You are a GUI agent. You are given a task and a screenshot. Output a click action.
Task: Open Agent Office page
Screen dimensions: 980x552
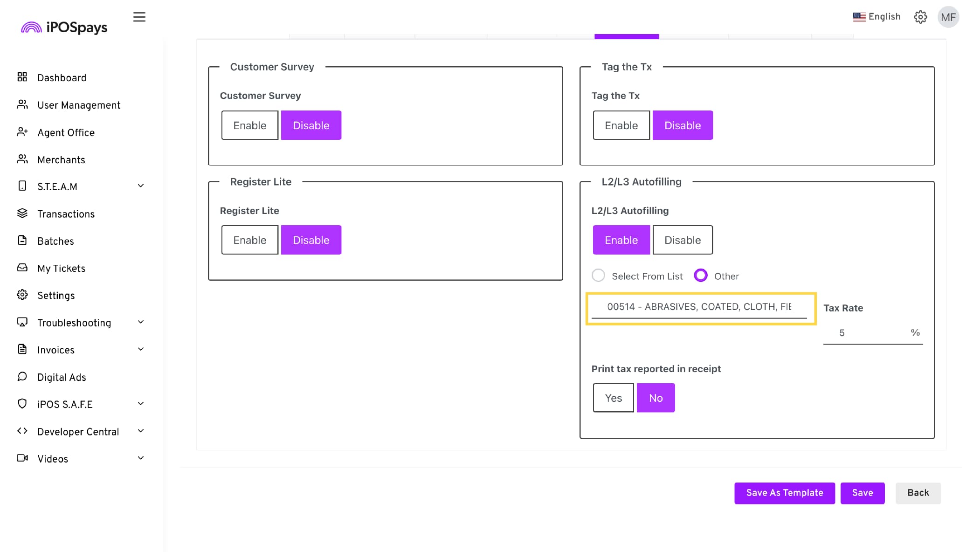pyautogui.click(x=66, y=133)
